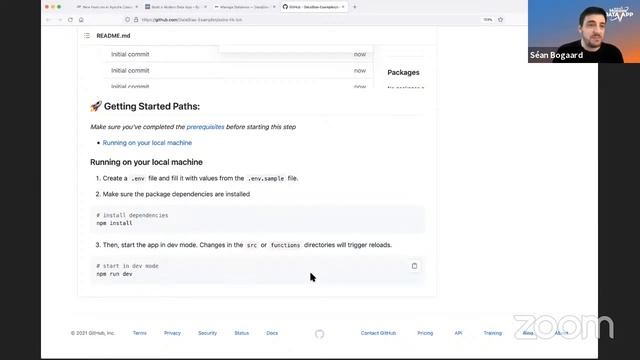Open the Training footer link
The width and height of the screenshot is (640, 360).
click(493, 333)
